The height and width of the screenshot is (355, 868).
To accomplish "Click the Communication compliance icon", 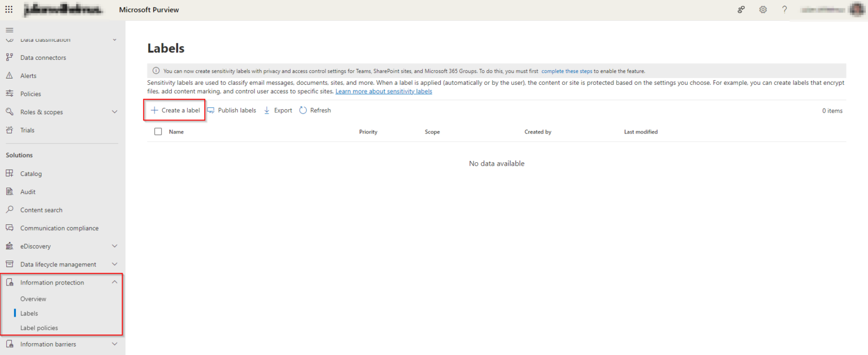I will click(10, 228).
